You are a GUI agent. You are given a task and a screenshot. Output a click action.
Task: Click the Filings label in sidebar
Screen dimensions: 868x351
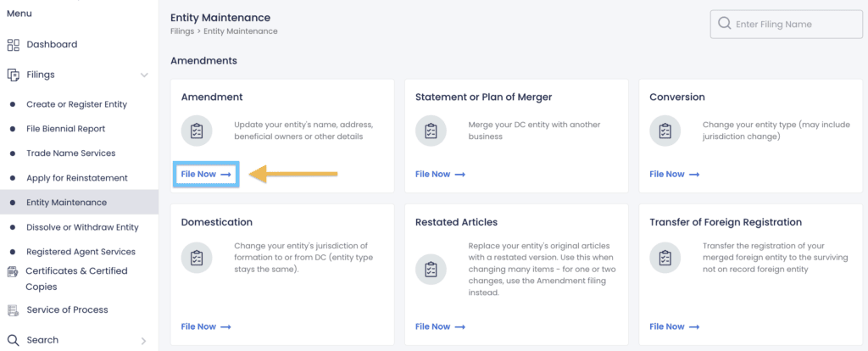[41, 75]
